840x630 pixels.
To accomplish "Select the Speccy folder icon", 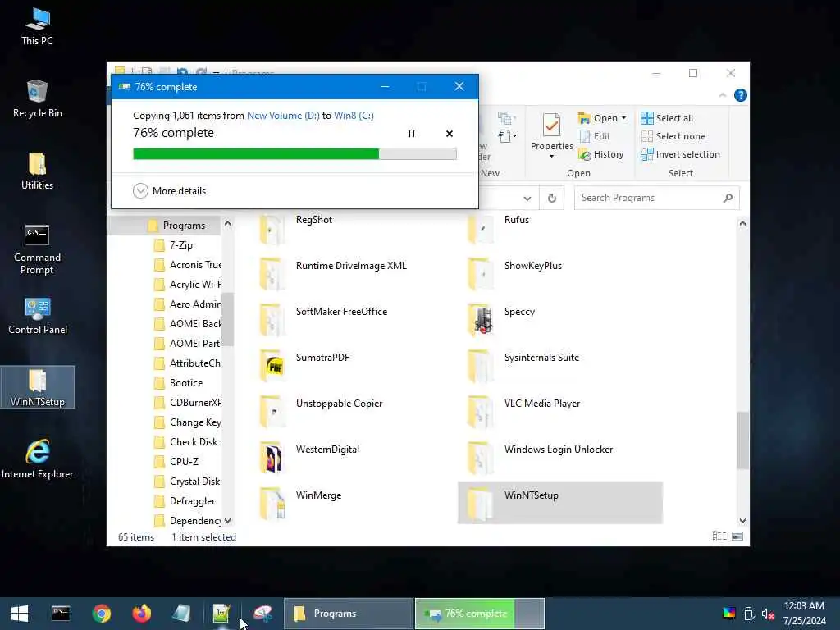I will (x=481, y=319).
